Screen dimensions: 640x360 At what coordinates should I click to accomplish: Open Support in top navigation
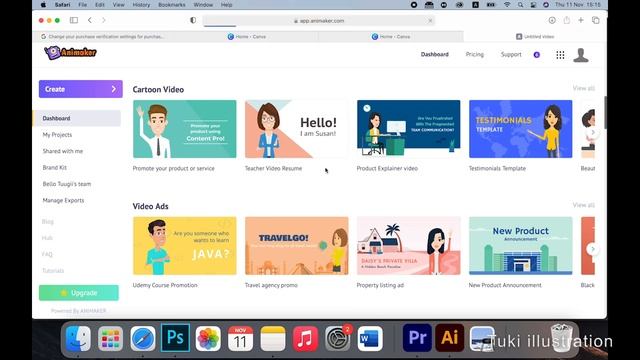tap(511, 54)
